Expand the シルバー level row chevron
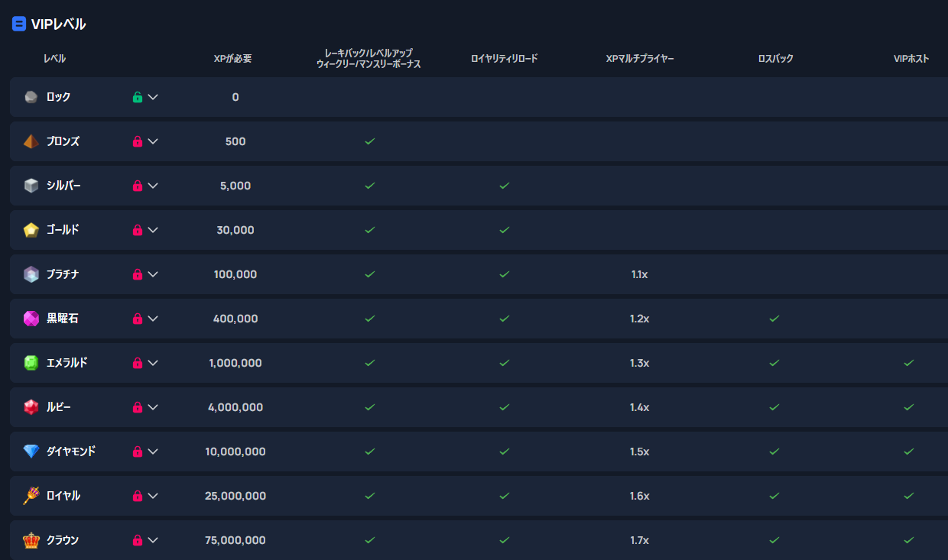Screen dimensions: 948x560 pos(153,186)
